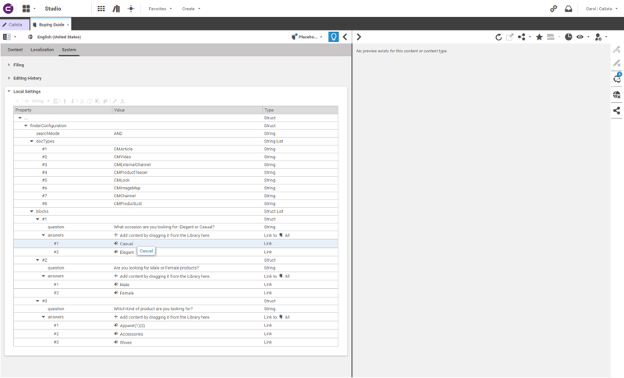Collapse answers under the Male or Female question
The width and height of the screenshot is (624, 378).
coord(44,276)
